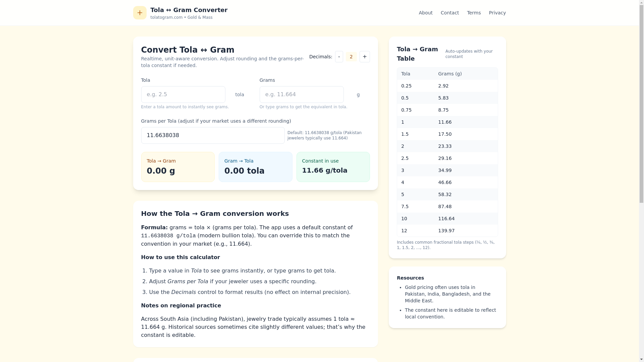
Task: Click the 12 tola row label
Action: coord(404,231)
